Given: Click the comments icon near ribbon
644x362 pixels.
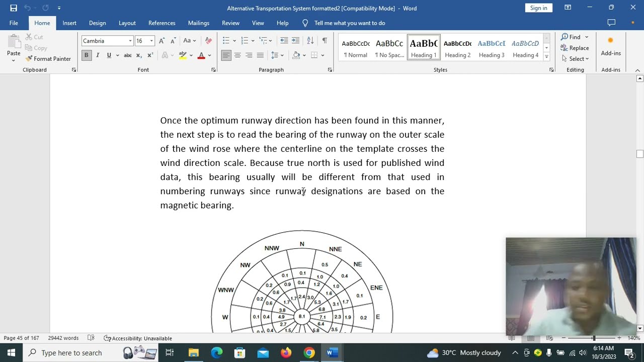Looking at the screenshot, I should [611, 23].
